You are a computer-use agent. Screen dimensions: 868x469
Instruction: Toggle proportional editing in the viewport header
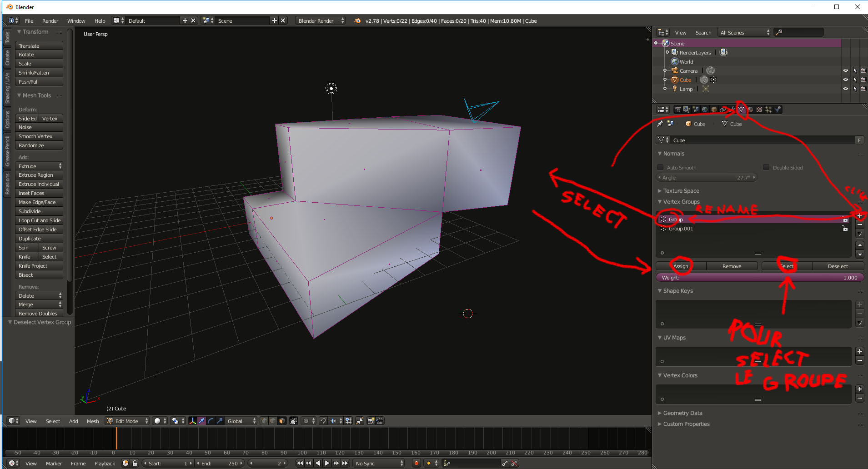[x=306, y=421]
